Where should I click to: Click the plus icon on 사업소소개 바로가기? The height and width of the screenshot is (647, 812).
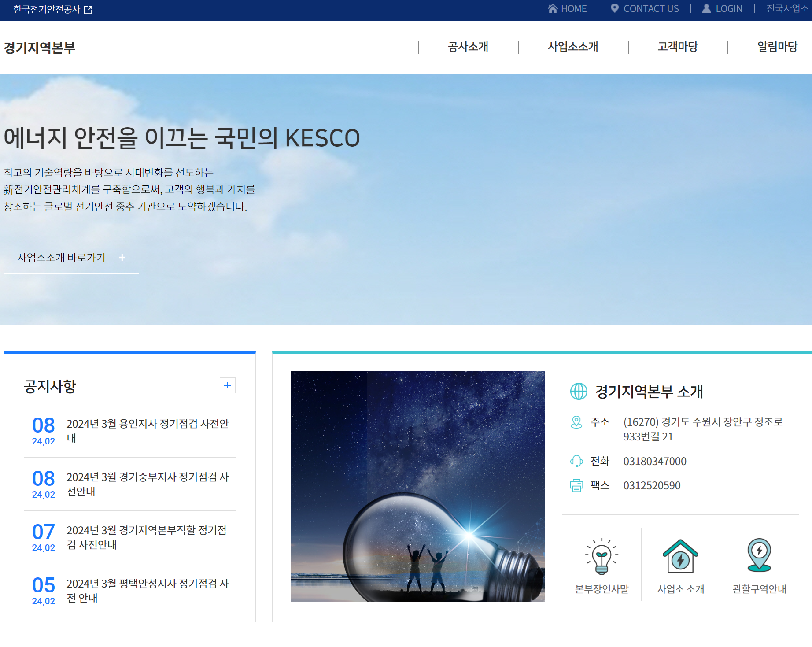pos(122,257)
